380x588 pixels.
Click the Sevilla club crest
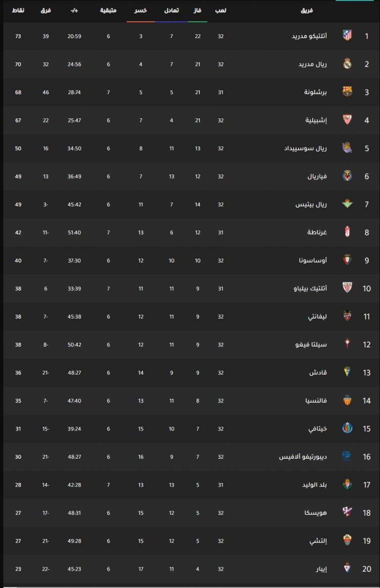[x=347, y=120]
